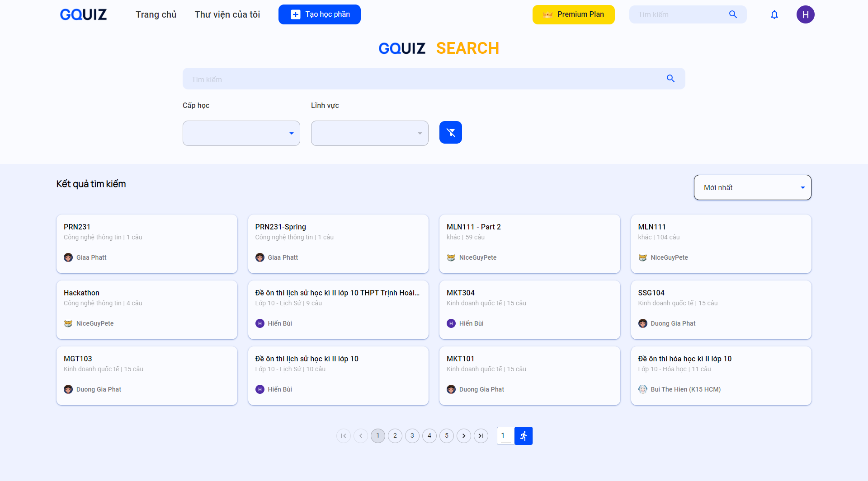The image size is (868, 481).
Task: Click main search box magnifier icon
Action: click(x=671, y=79)
